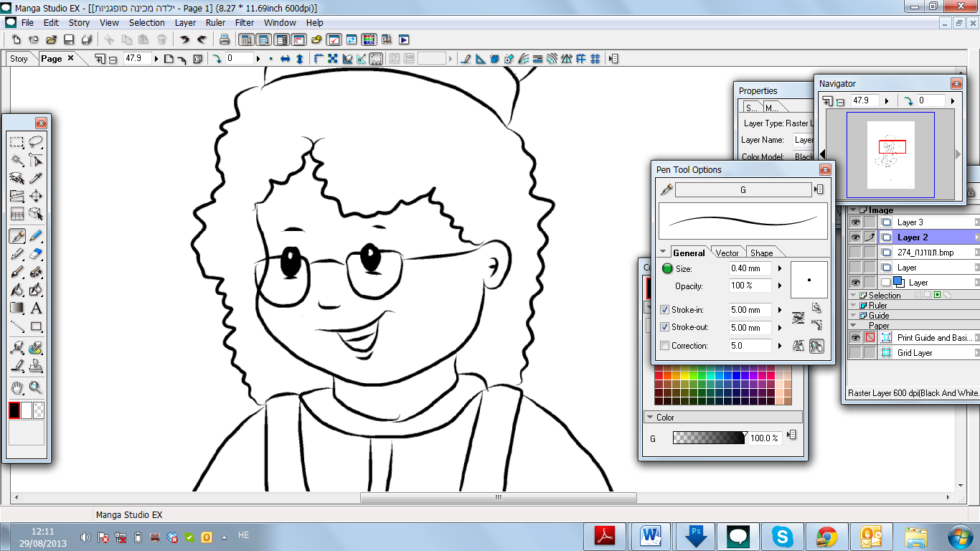The height and width of the screenshot is (551, 980).
Task: Select the Magic Wand tool
Action: coord(17,160)
